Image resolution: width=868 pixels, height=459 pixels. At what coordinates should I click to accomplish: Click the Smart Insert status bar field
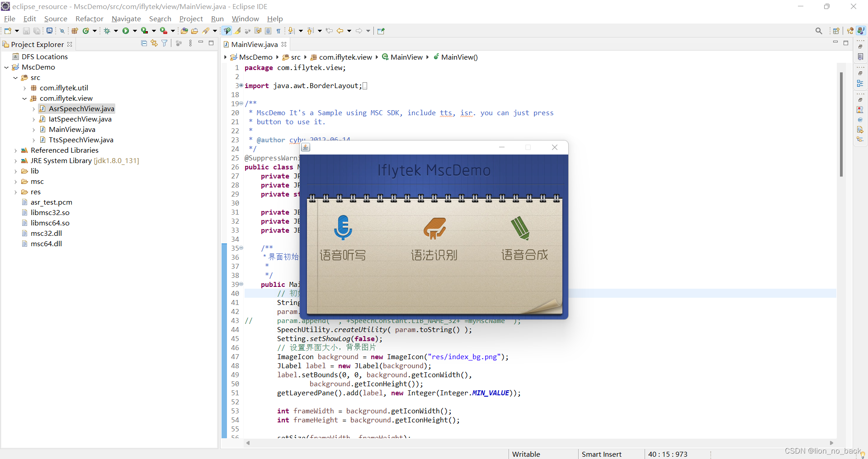pos(601,454)
